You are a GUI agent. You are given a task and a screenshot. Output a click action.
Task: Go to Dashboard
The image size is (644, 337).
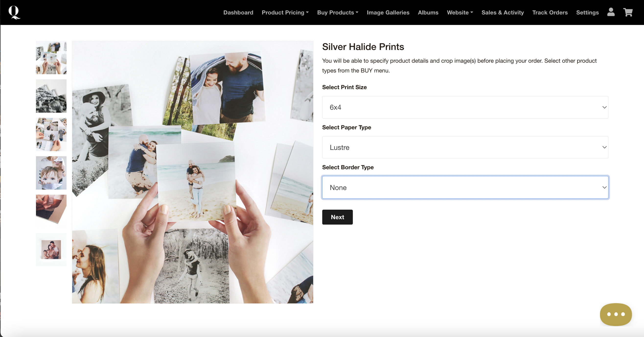[238, 12]
